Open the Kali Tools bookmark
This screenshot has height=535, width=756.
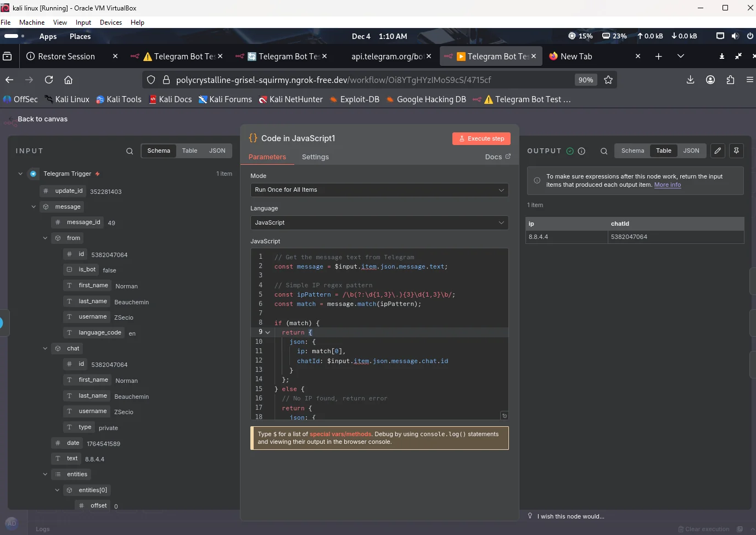pos(119,99)
